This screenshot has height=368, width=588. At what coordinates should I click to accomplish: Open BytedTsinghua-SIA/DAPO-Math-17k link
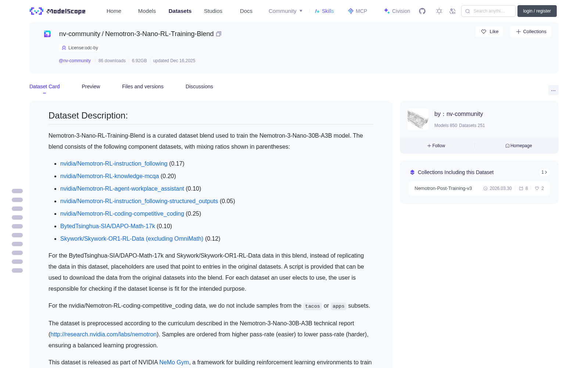[x=108, y=226]
